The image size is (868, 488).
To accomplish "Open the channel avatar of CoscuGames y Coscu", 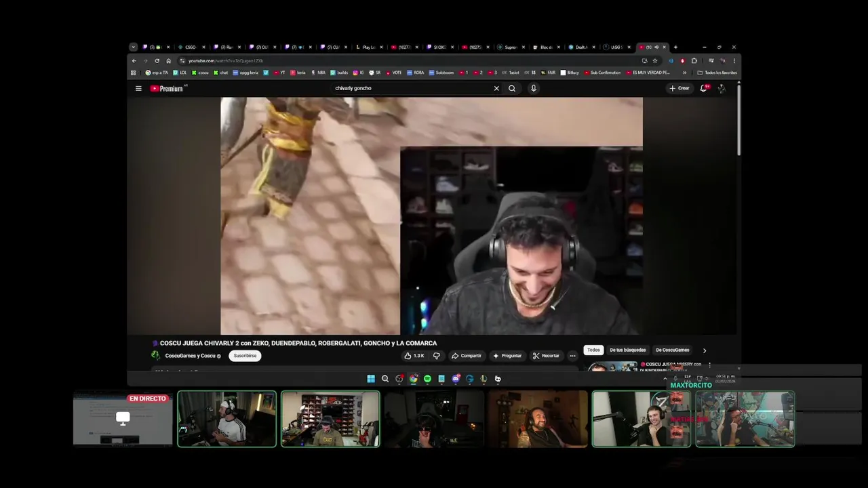I will (x=155, y=355).
